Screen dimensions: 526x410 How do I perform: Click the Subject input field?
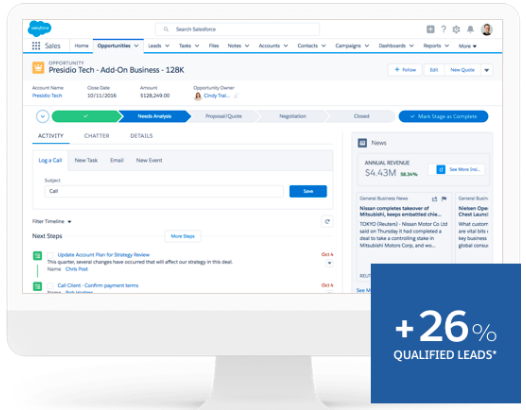(164, 191)
